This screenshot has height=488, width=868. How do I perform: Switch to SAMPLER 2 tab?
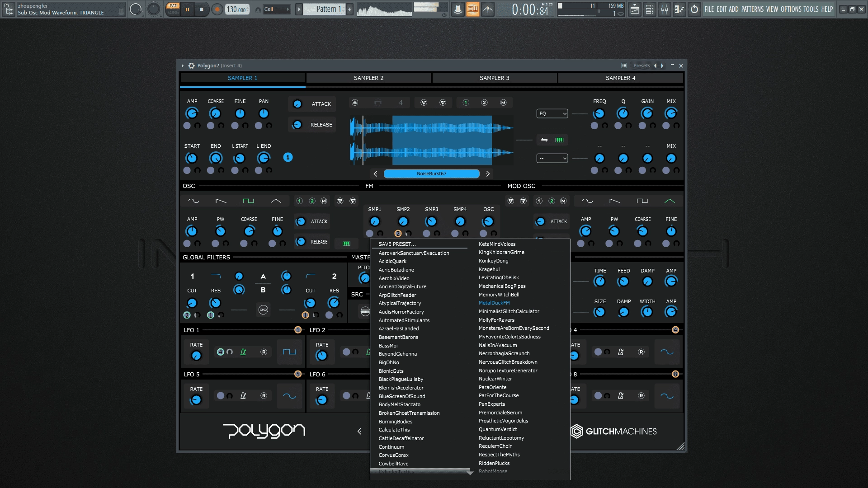[x=368, y=78]
